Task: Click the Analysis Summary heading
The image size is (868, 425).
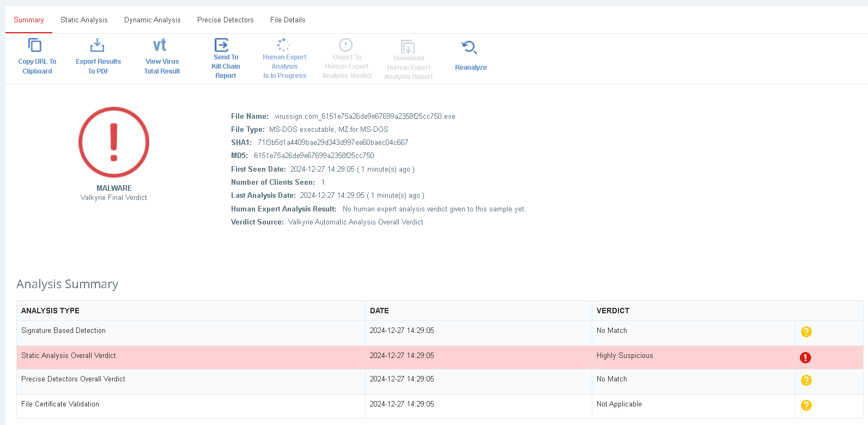Action: [x=68, y=284]
